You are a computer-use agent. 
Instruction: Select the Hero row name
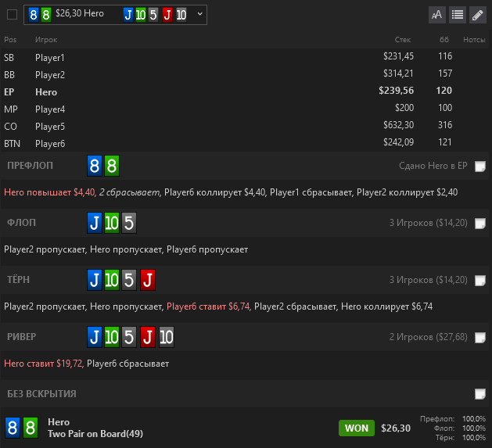(x=46, y=92)
